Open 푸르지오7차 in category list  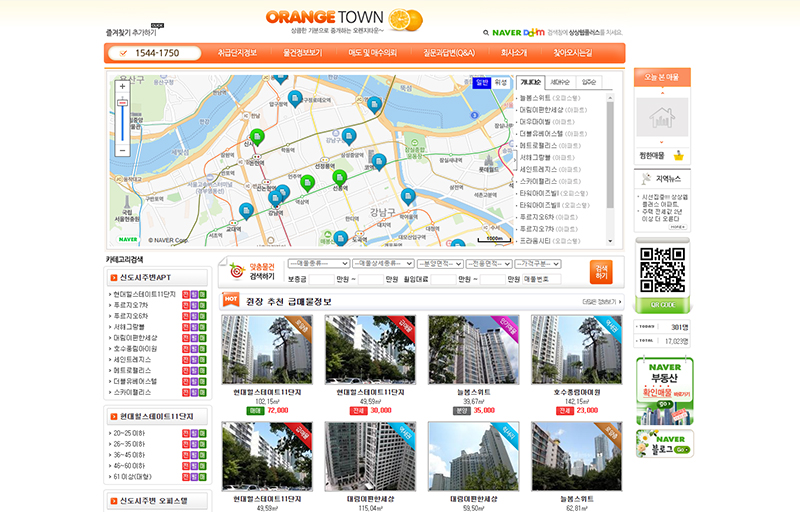[x=131, y=305]
